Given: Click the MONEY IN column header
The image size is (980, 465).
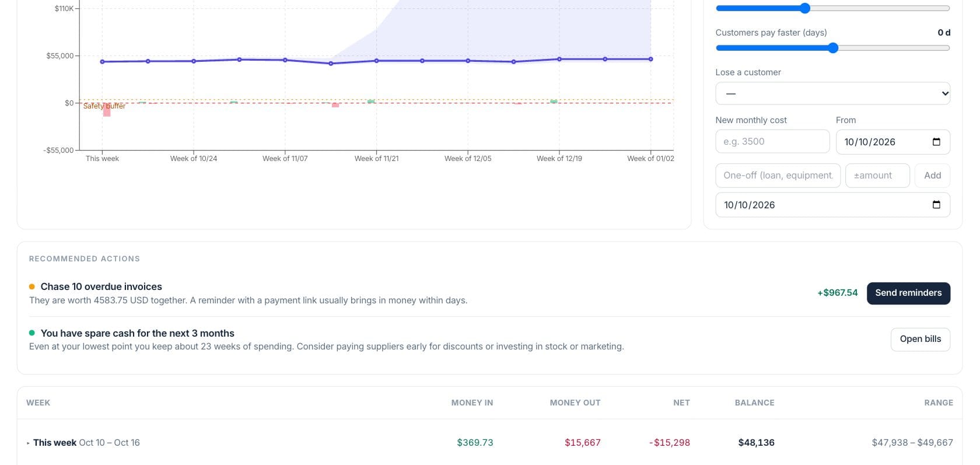Looking at the screenshot, I should [x=472, y=403].
